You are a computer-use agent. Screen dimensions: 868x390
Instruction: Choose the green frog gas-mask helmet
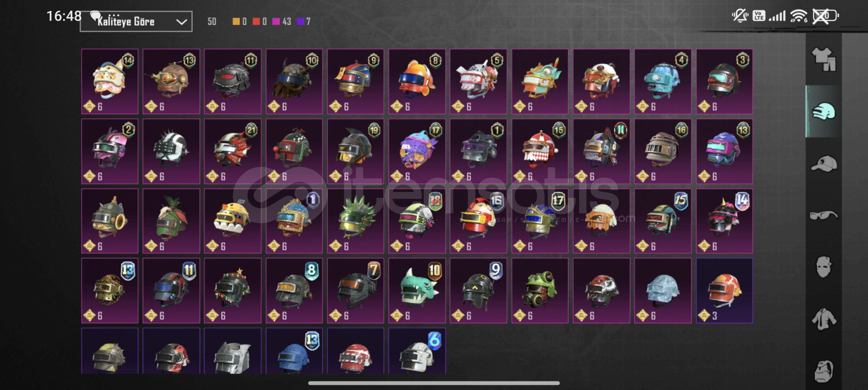tap(540, 291)
